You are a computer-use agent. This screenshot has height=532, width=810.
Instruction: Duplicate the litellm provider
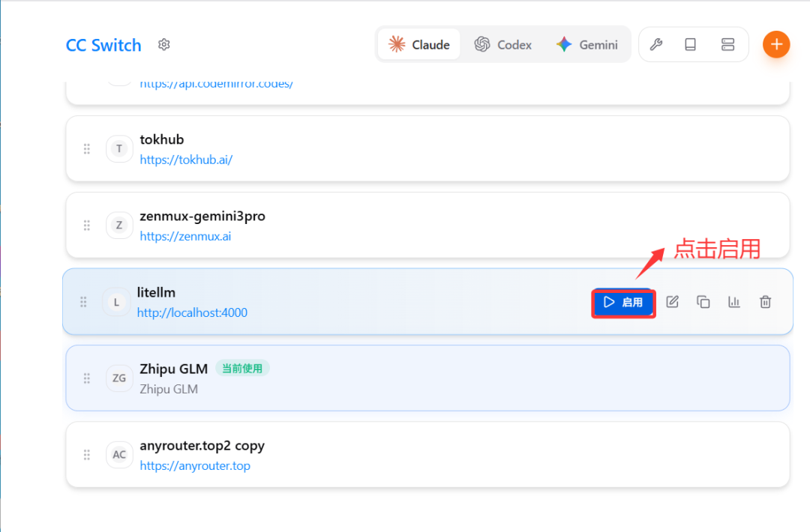(x=703, y=302)
